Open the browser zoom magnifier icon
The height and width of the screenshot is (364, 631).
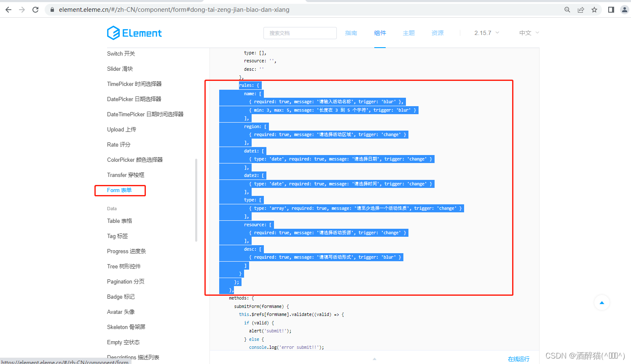pos(567,10)
